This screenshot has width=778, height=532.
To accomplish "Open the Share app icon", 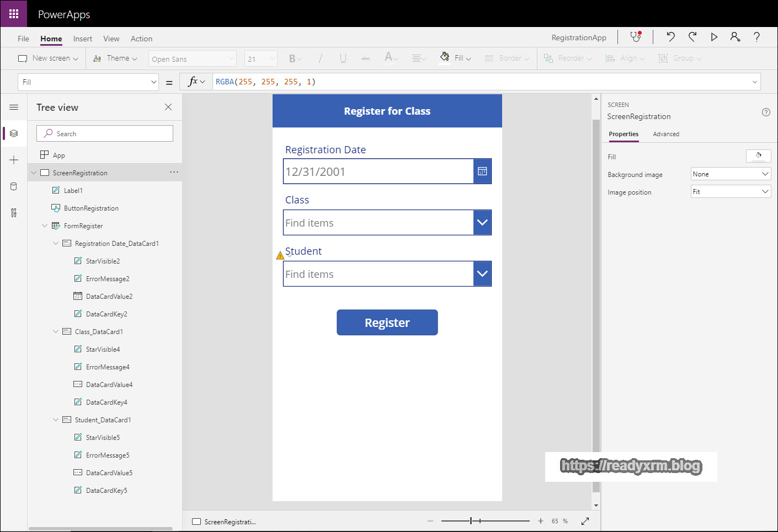I will (735, 36).
